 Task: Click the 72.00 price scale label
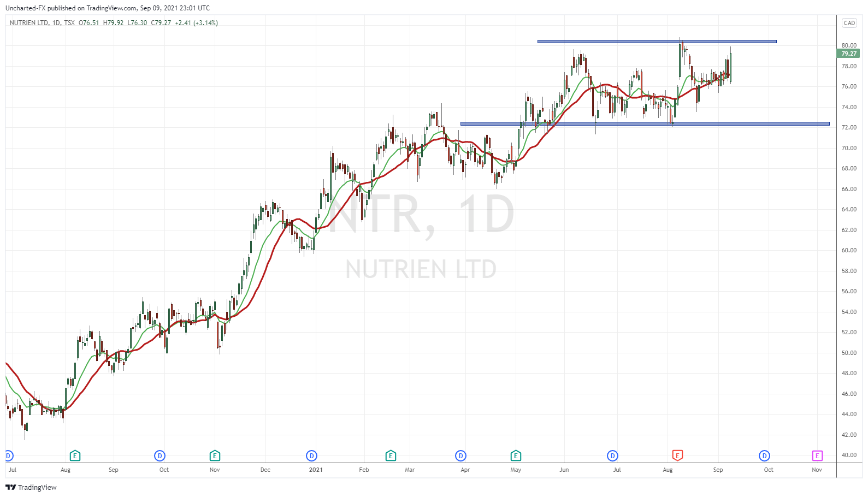click(x=849, y=127)
